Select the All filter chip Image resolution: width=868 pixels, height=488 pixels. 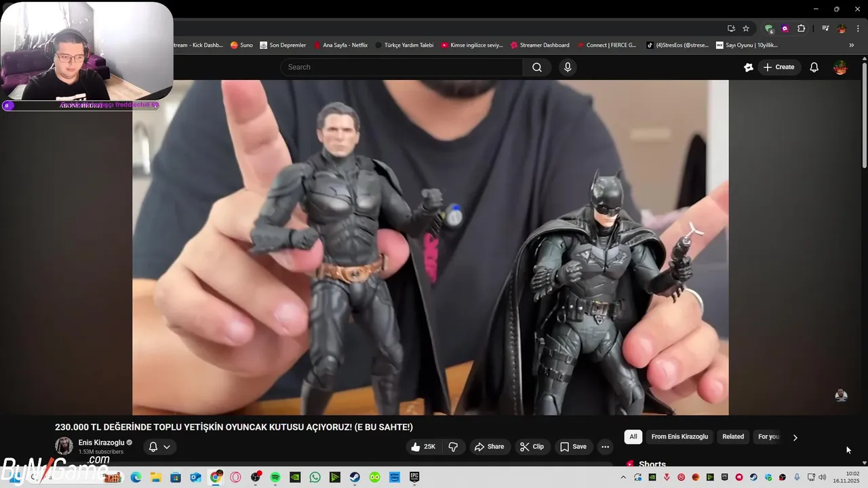click(x=633, y=436)
